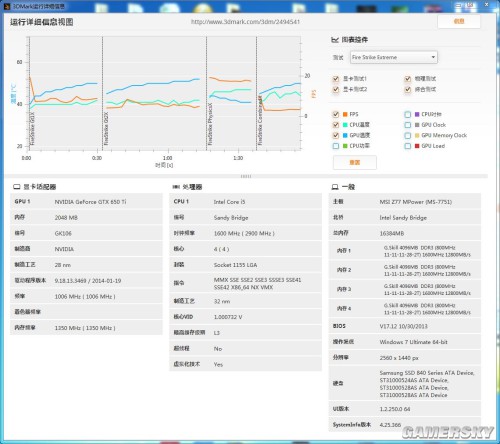The width and height of the screenshot is (500, 444).
Task: Click the splitter handle below the chart
Action: click(246, 176)
